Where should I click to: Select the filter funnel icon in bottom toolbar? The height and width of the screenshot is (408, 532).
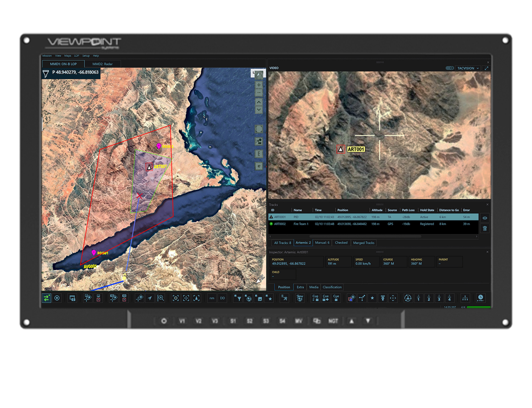238,298
